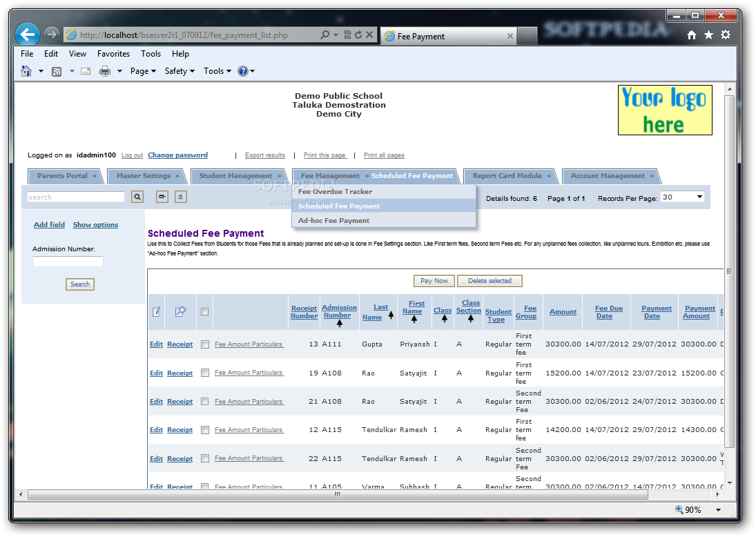Open browser Home star-row house icon
756x537 pixels.
pyautogui.click(x=691, y=35)
